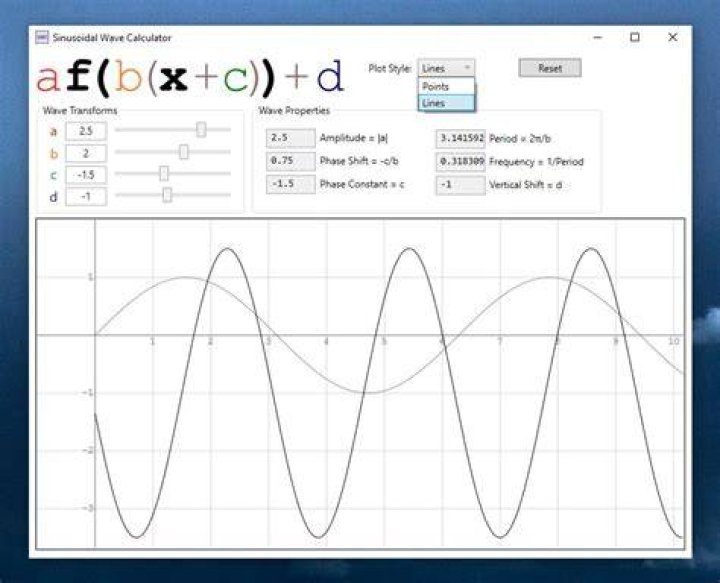Click the Vertical Shift value field
The width and height of the screenshot is (720, 583).
[461, 185]
